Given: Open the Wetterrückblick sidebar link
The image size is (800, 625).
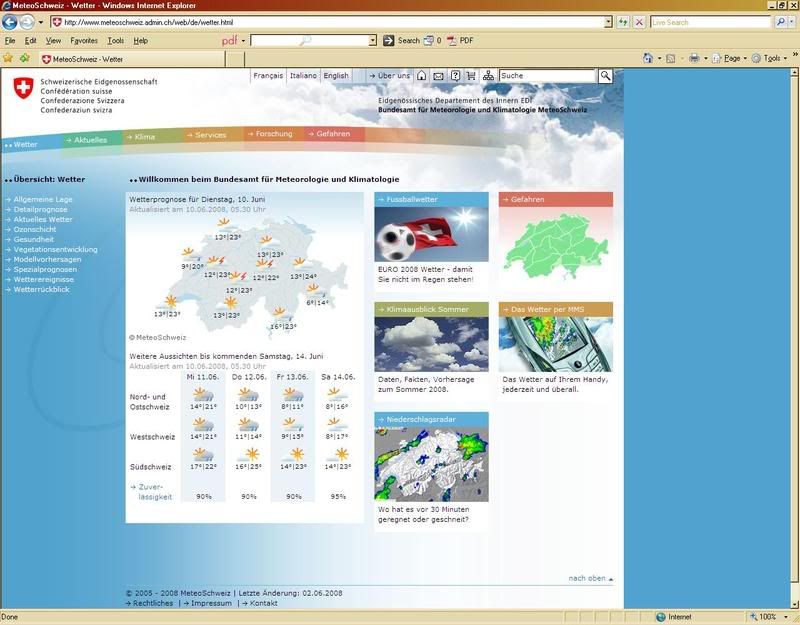Looking at the screenshot, I should click(41, 289).
